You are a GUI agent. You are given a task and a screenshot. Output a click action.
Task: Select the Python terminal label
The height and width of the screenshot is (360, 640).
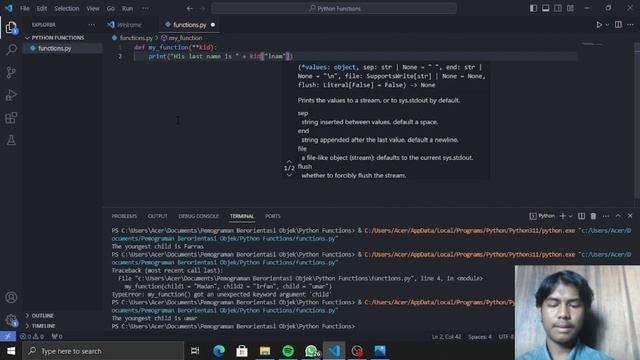point(542,216)
